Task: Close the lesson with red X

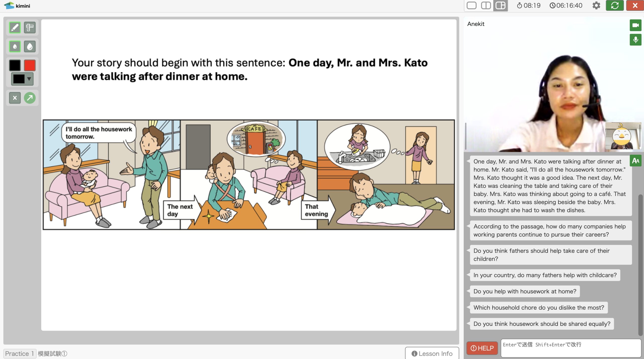Action: [x=635, y=6]
